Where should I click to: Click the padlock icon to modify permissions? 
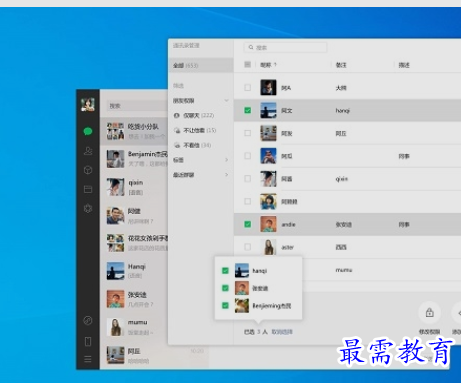pos(429,313)
